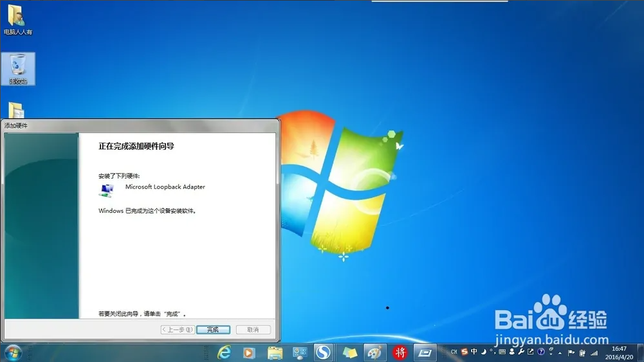The width and height of the screenshot is (644, 362).
Task: Click the Control Panel taskbar icon
Action: tap(300, 352)
